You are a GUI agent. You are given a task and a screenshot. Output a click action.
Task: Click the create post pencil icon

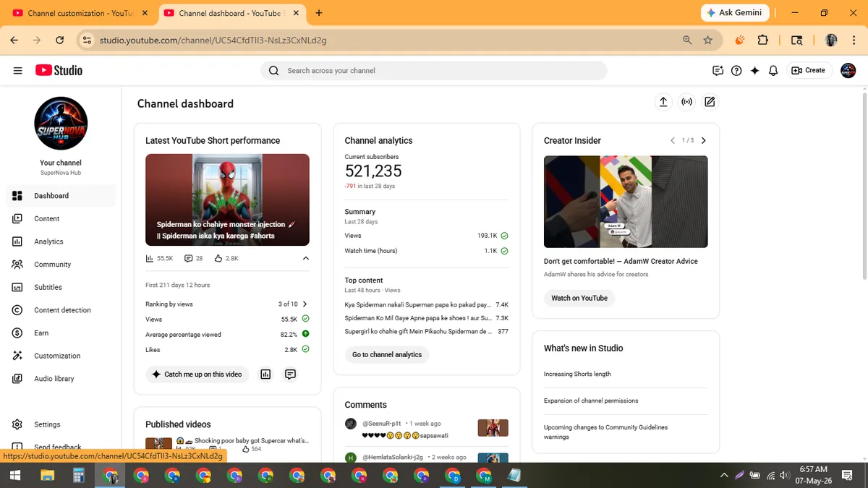coord(710,102)
